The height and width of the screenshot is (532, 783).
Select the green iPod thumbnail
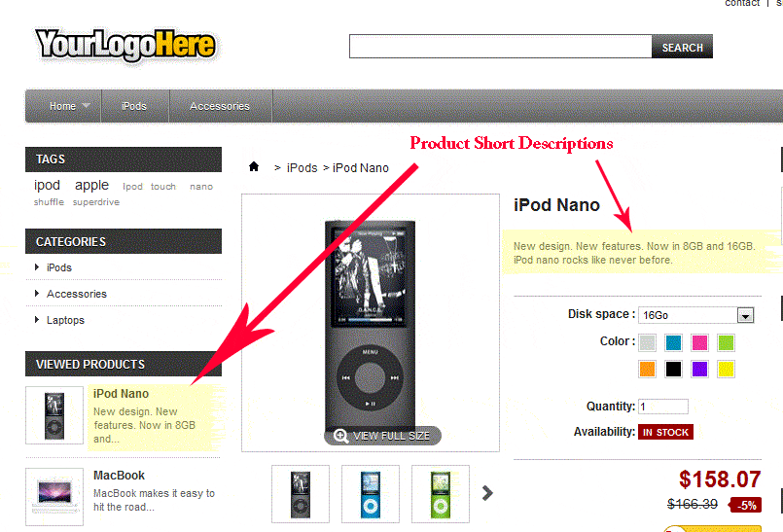click(x=441, y=494)
